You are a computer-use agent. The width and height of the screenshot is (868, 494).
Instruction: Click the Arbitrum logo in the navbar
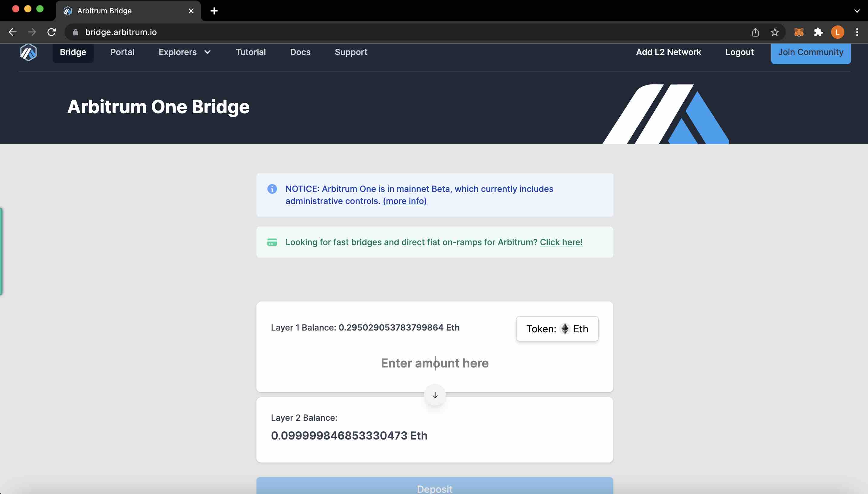pyautogui.click(x=28, y=52)
